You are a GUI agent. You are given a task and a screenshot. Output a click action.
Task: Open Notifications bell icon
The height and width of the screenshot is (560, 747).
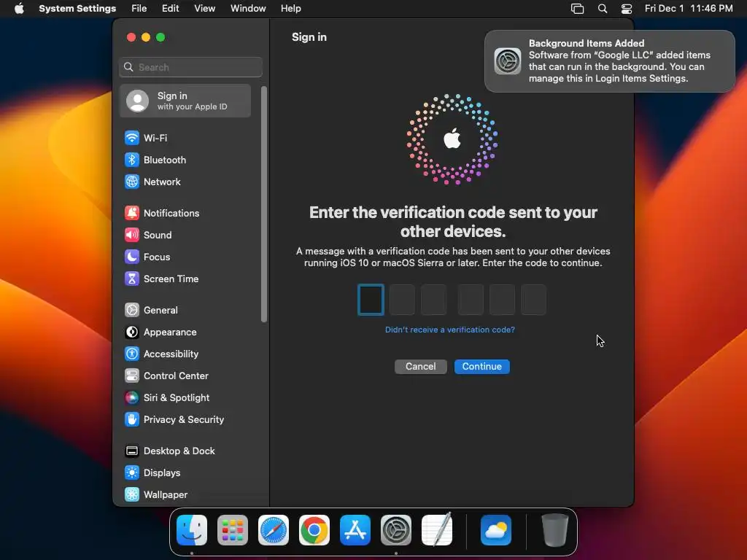[x=132, y=214]
